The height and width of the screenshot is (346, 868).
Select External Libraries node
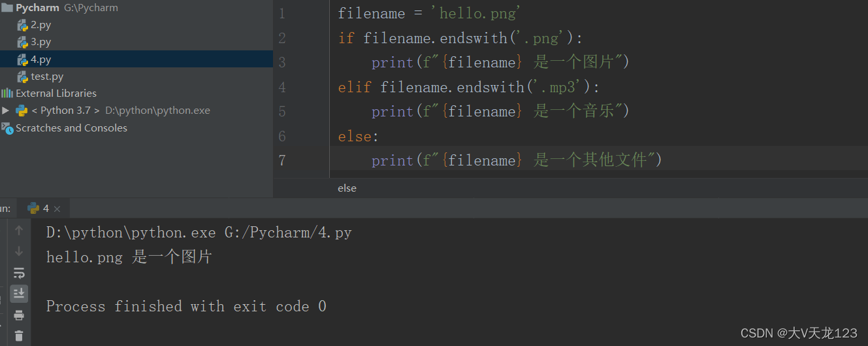[56, 93]
